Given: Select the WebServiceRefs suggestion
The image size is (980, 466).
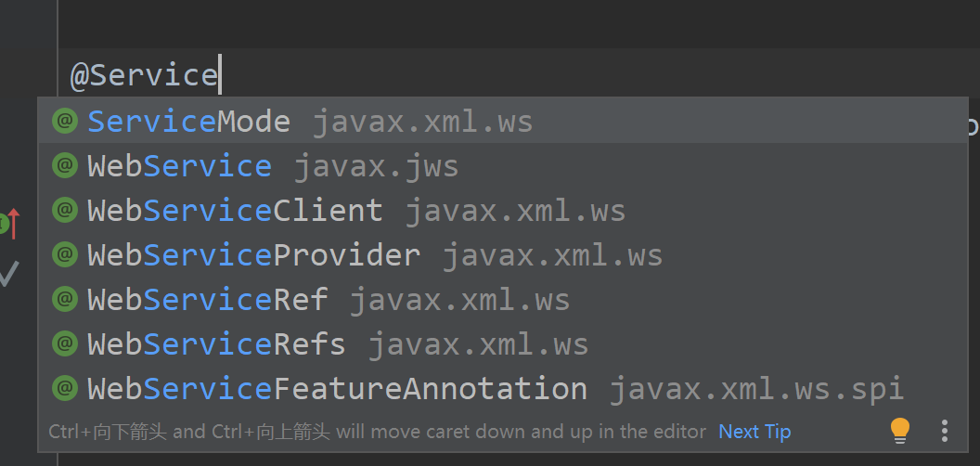Looking at the screenshot, I should pyautogui.click(x=503, y=343).
